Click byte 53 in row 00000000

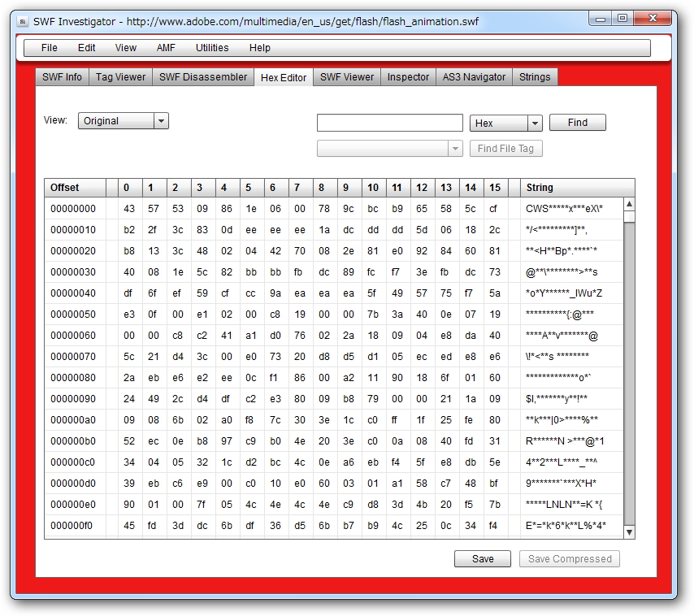(x=178, y=208)
